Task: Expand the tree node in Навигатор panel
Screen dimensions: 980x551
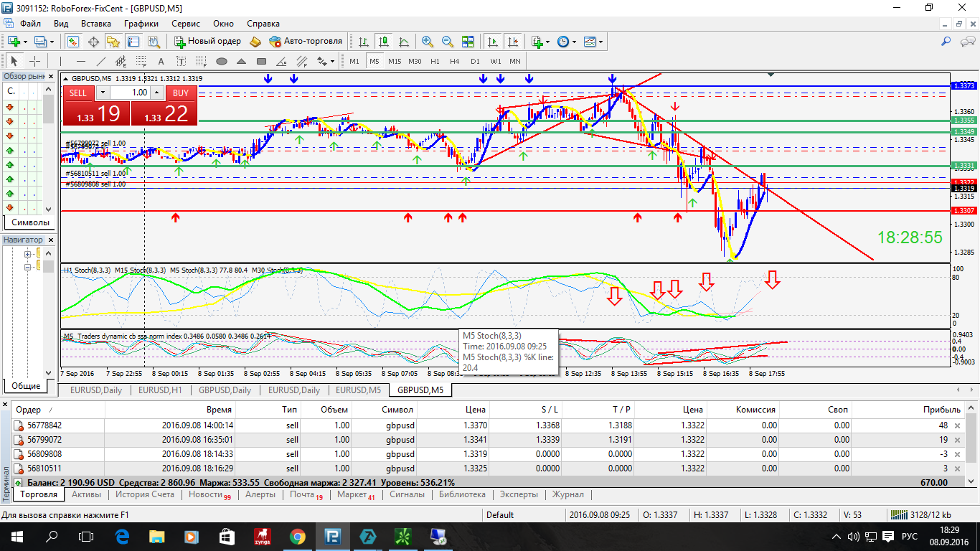Action: pos(28,254)
